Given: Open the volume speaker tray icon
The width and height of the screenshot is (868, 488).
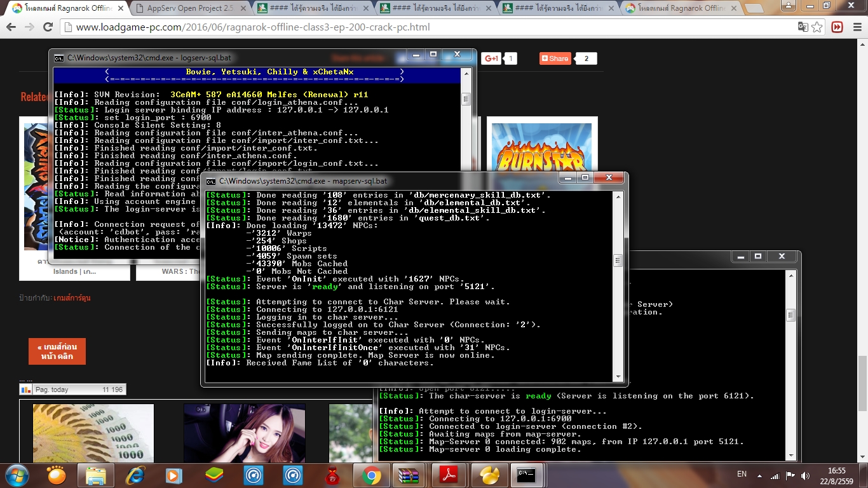Looking at the screenshot, I should (805, 475).
